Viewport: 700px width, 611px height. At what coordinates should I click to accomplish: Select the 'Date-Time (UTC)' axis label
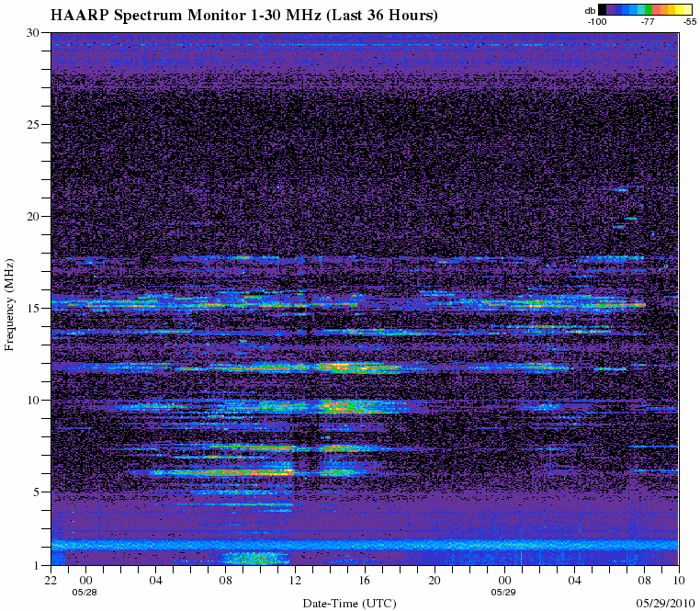pos(350,604)
